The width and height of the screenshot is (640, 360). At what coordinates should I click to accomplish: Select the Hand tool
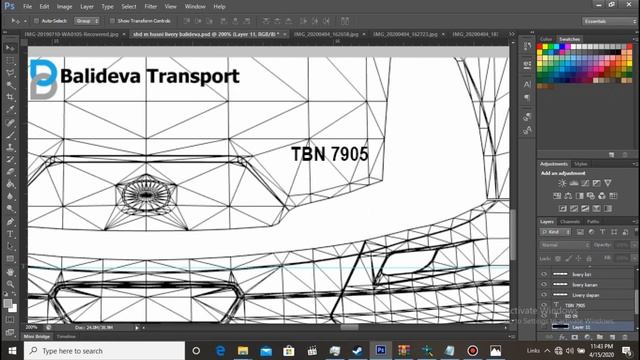pos(10,272)
